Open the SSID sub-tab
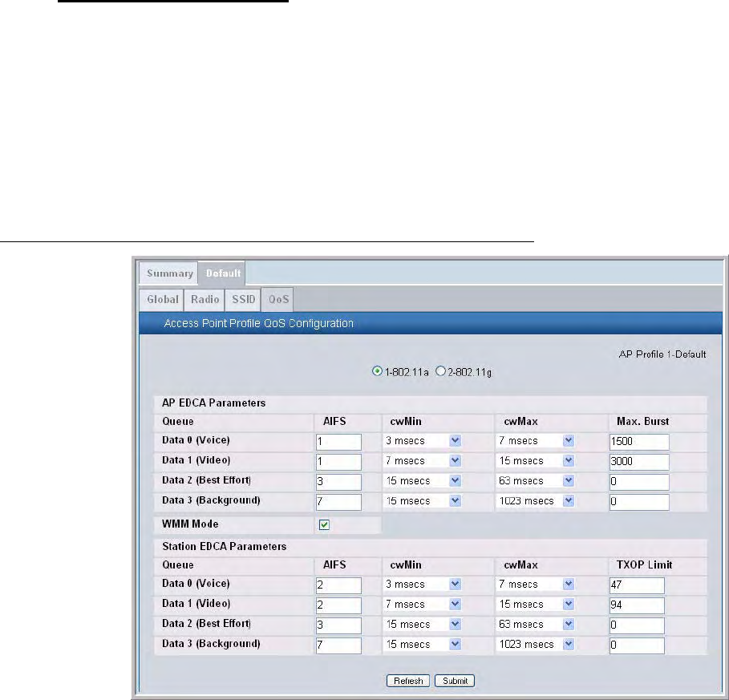 click(x=244, y=299)
